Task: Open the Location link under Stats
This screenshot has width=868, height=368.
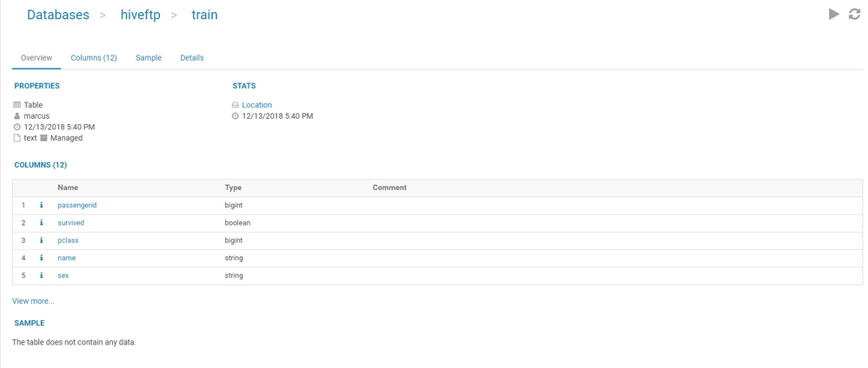Action: (x=257, y=105)
